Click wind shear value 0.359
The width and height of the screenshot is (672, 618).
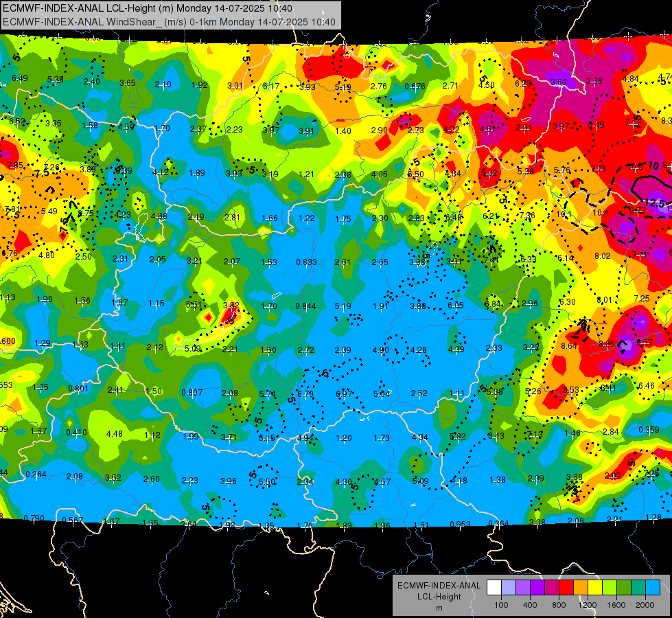click(x=649, y=430)
